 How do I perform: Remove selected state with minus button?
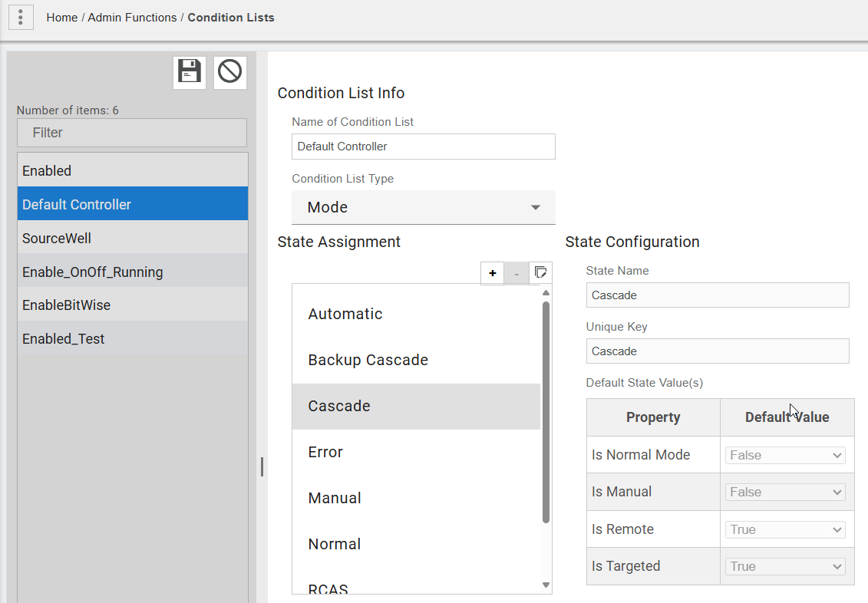click(x=517, y=273)
